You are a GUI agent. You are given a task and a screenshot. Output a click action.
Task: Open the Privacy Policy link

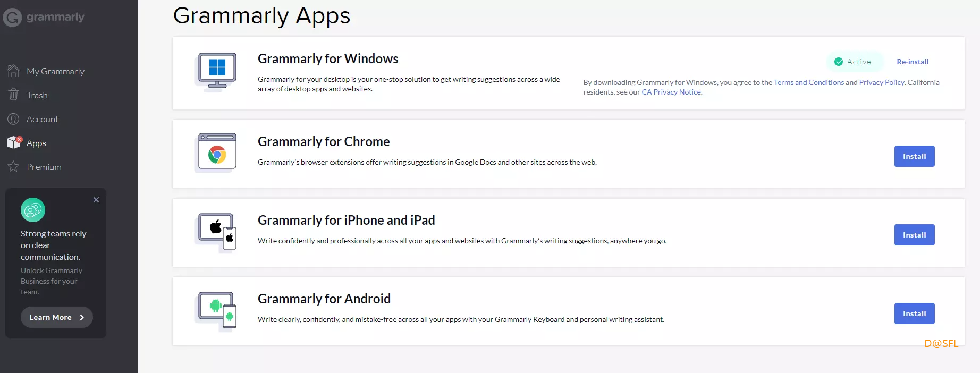pyautogui.click(x=882, y=82)
